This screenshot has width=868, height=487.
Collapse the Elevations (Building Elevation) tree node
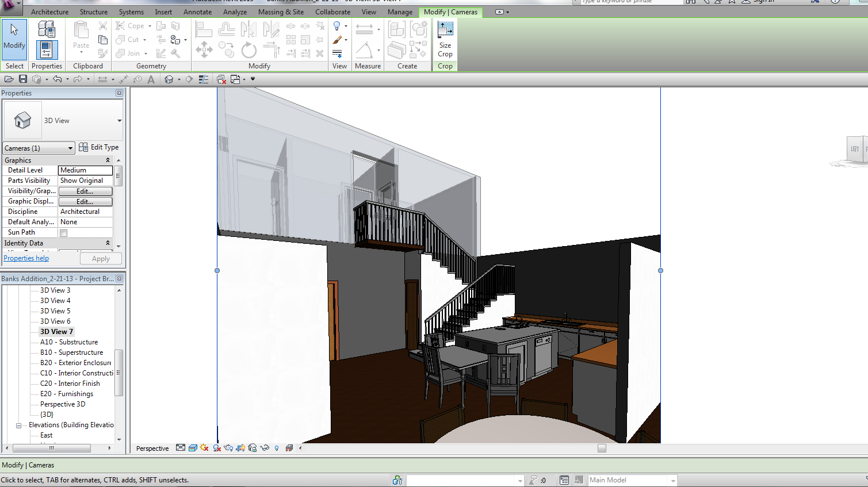point(18,425)
